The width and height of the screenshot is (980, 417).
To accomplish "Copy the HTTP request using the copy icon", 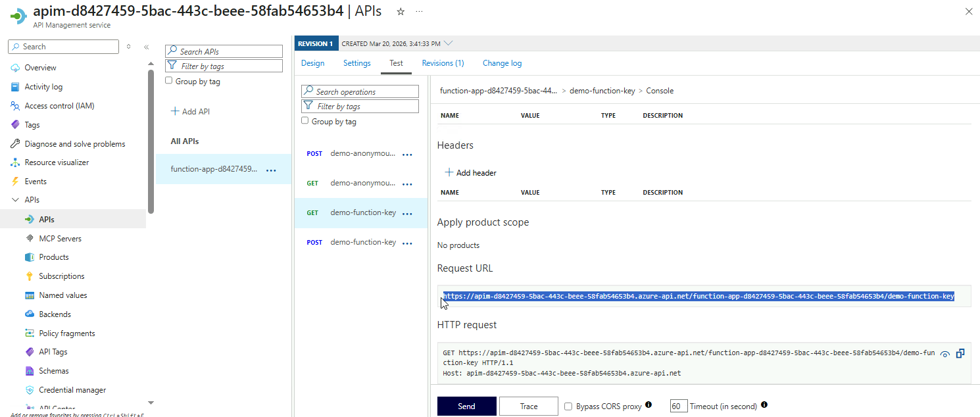I will (960, 353).
